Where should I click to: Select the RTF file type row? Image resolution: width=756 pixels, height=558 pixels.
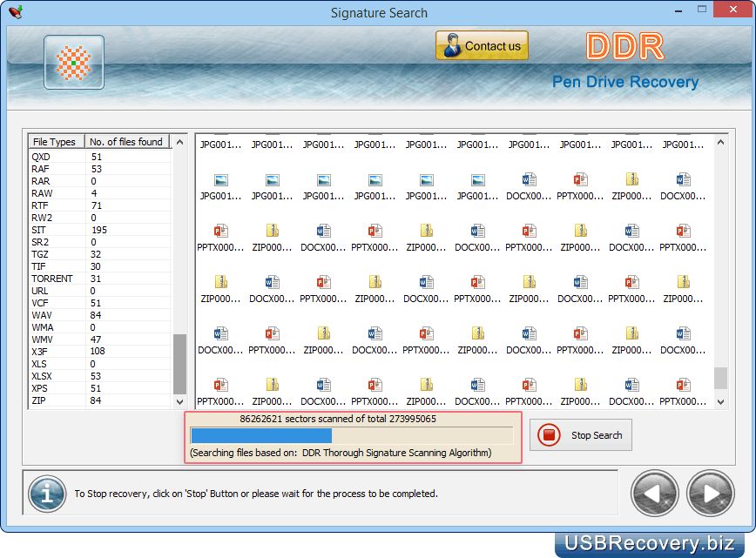point(100,205)
